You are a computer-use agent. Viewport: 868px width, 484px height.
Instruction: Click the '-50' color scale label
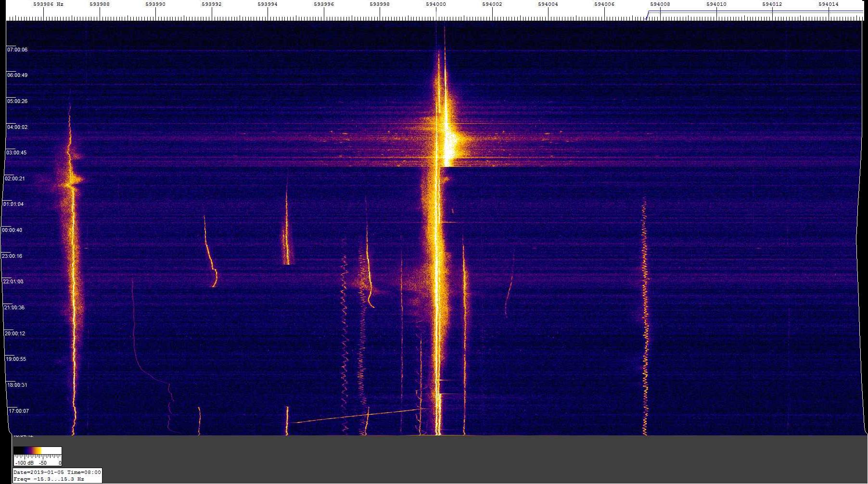click(43, 463)
